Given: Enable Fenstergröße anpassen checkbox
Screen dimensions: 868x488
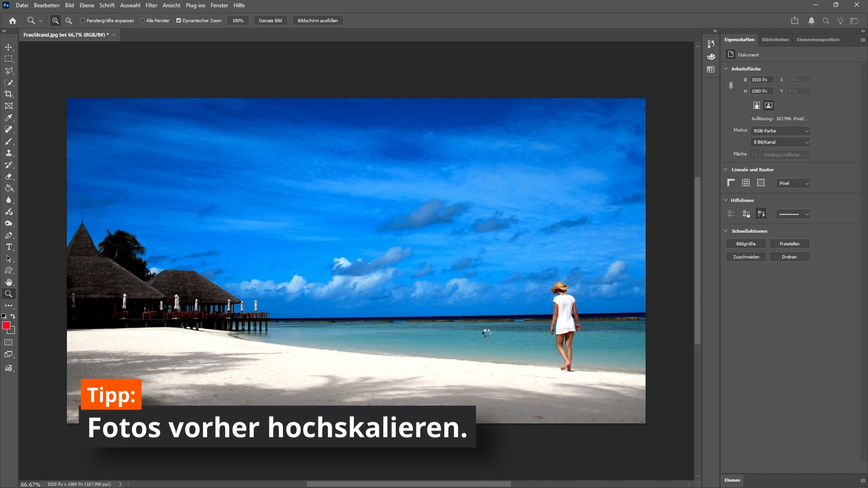Looking at the screenshot, I should pos(83,21).
